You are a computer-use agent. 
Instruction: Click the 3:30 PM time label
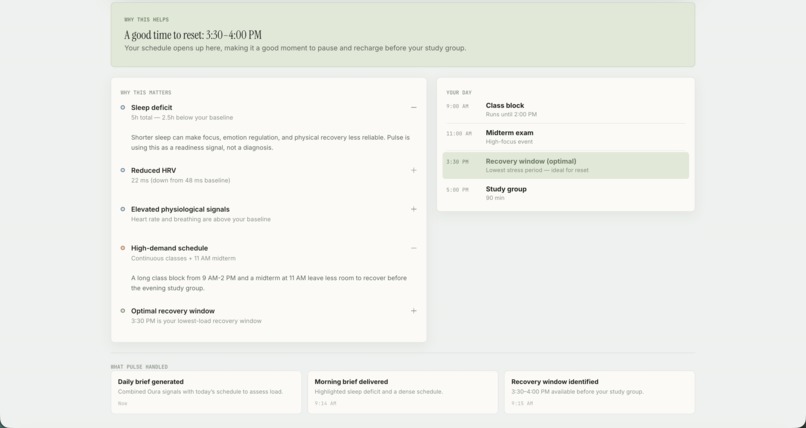coord(457,162)
